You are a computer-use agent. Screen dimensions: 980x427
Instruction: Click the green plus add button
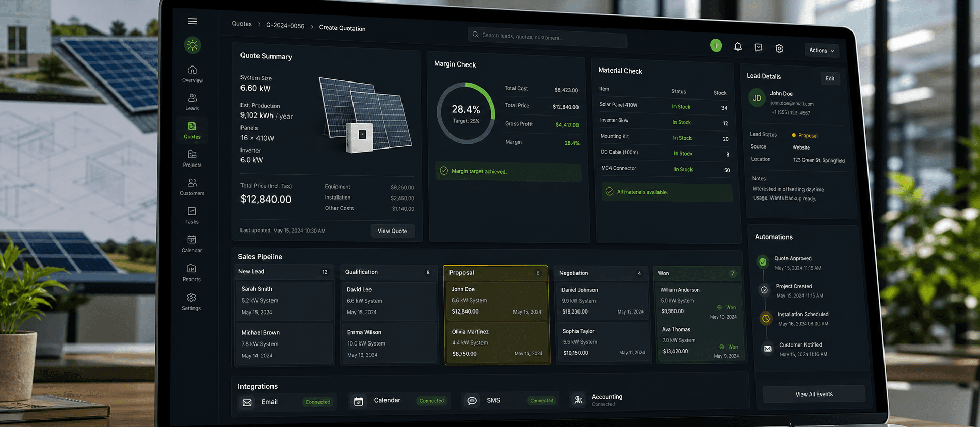(x=716, y=45)
